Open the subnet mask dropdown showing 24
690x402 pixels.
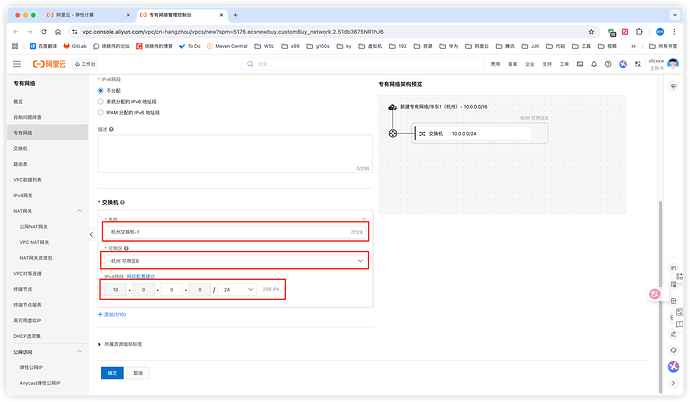(237, 289)
